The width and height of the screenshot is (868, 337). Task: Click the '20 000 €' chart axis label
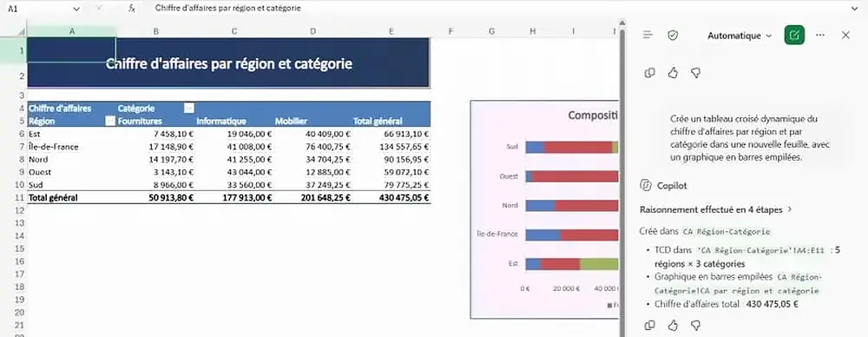point(565,288)
